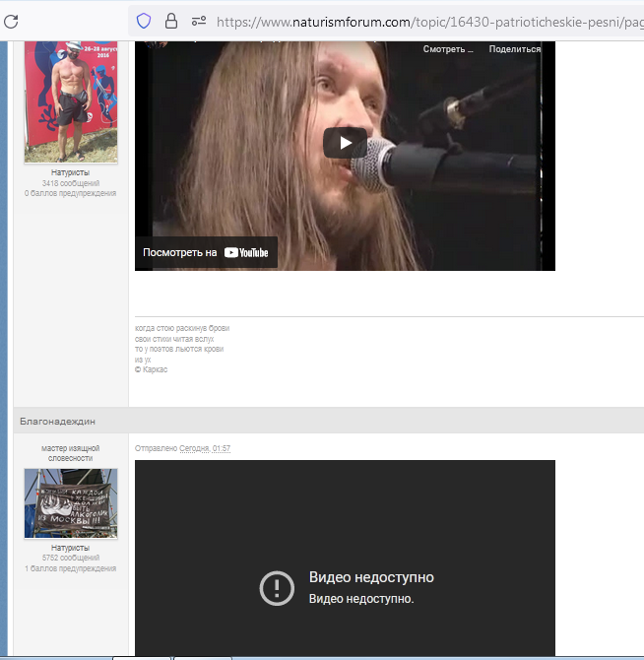This screenshot has height=660, width=644.
Task: Click the YouTube logo in the video overlay
Action: point(246,252)
